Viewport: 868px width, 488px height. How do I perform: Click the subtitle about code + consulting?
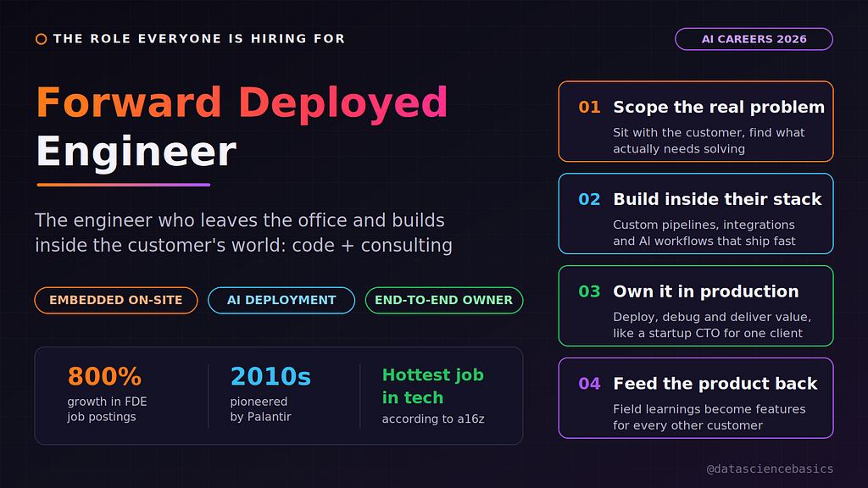pos(243,232)
